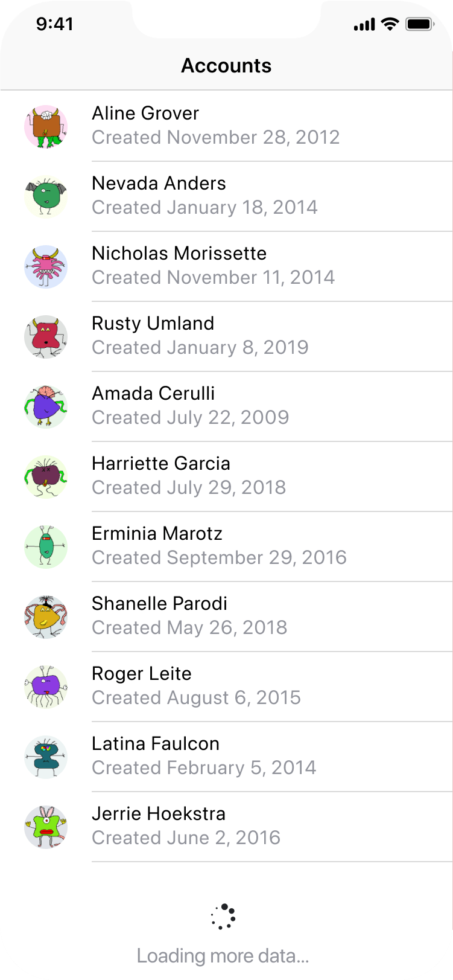Viewport: 453px width, 980px height.
Task: Tap Shanelle Parodi's yellow monster avatar
Action: coord(46,617)
